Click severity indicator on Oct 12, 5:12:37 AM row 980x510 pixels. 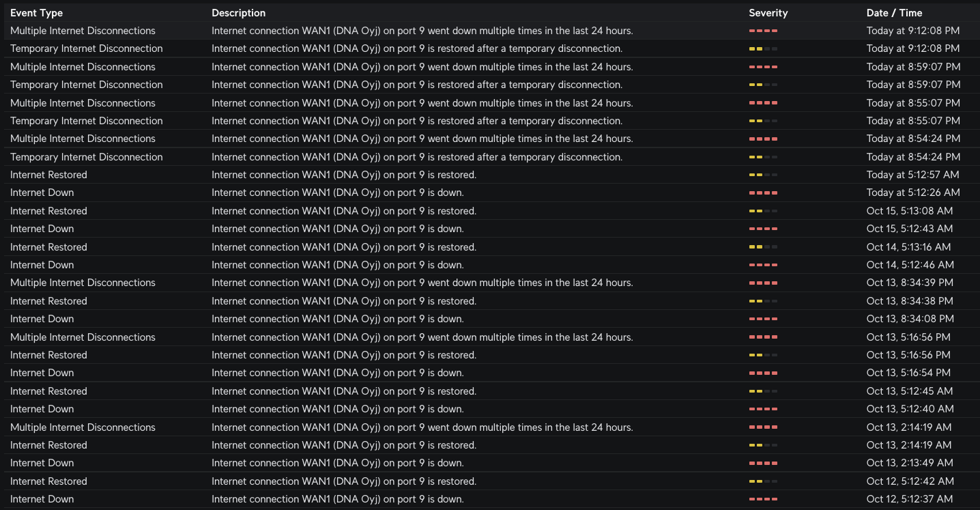(x=763, y=499)
